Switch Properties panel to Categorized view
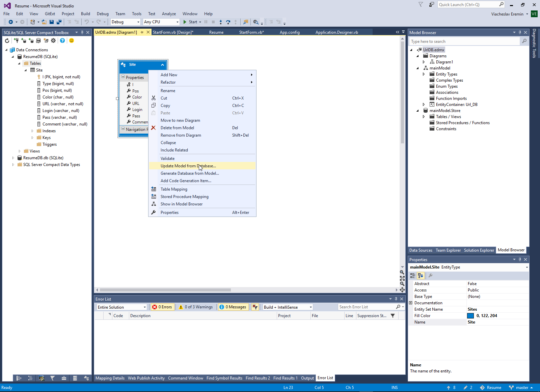Image resolution: width=540 pixels, height=392 pixels. coord(413,276)
